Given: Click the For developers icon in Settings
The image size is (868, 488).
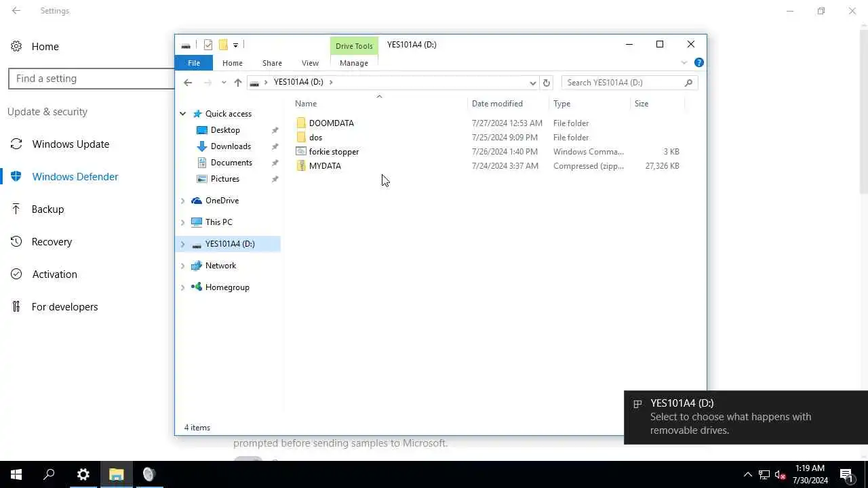Looking at the screenshot, I should click(16, 306).
